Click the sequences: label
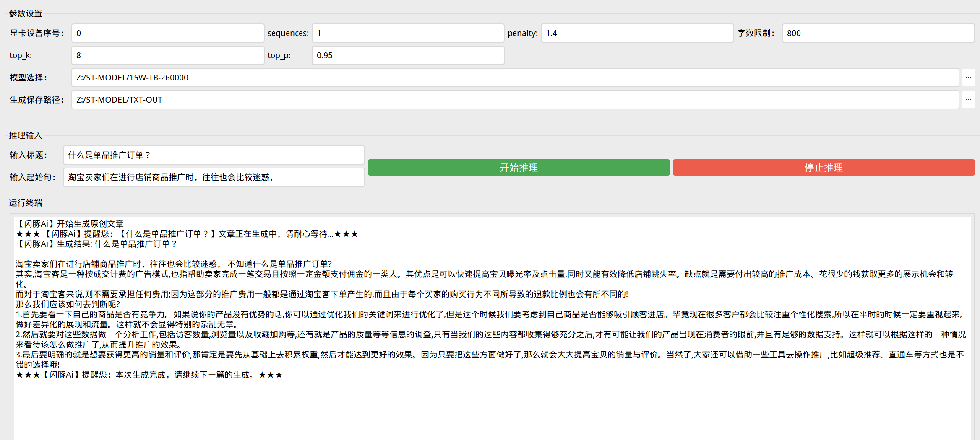Image resolution: width=980 pixels, height=440 pixels. click(288, 33)
